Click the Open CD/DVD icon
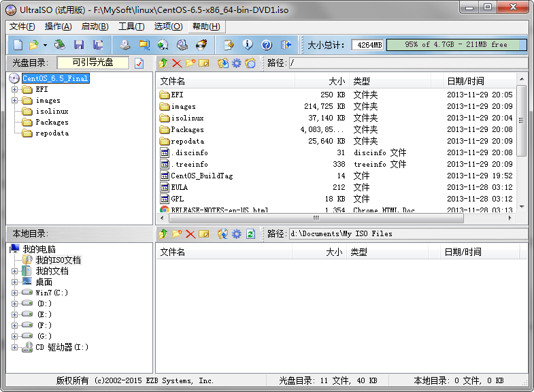 pyautogui.click(x=60, y=45)
